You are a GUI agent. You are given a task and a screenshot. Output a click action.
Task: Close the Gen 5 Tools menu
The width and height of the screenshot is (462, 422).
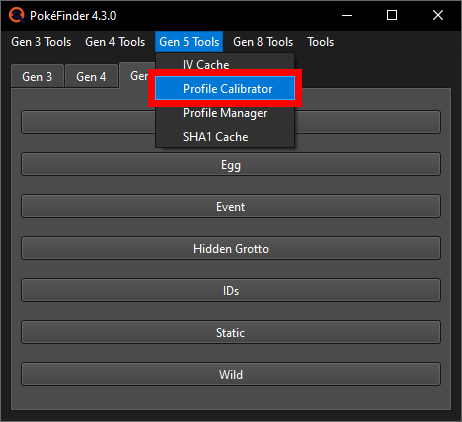[189, 42]
